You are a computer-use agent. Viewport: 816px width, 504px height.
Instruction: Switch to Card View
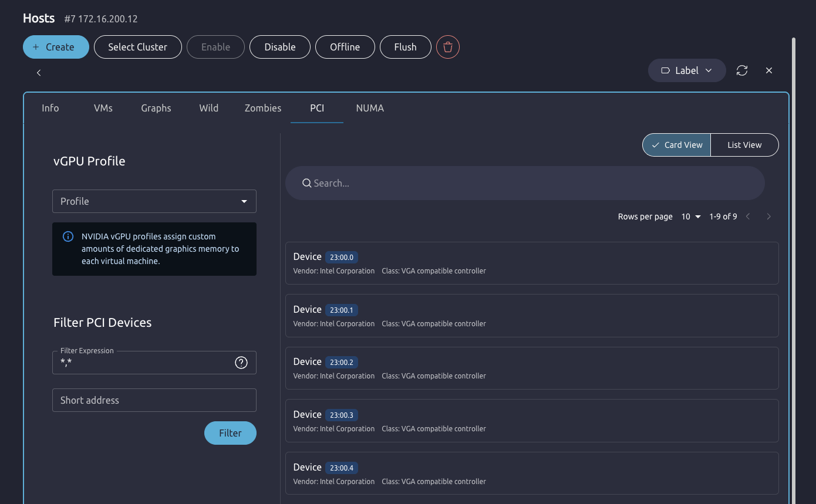[x=676, y=145]
